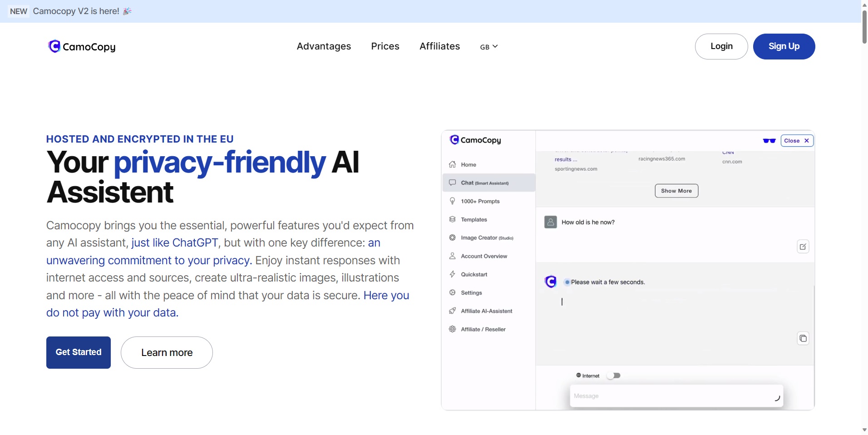Click 'just like ChatGPT' highlighted text
This screenshot has height=435, width=868.
point(175,243)
